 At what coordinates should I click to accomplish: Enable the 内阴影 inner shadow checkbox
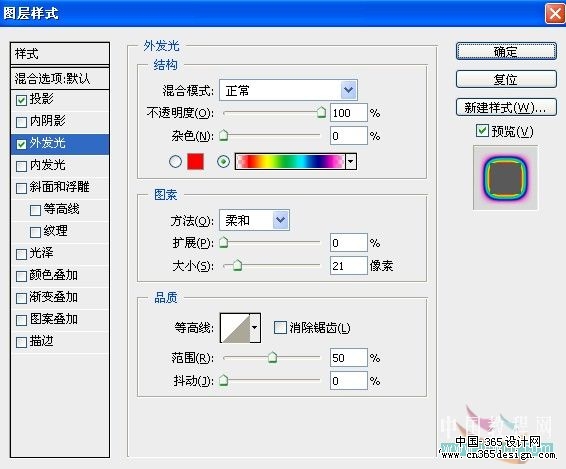click(21, 122)
